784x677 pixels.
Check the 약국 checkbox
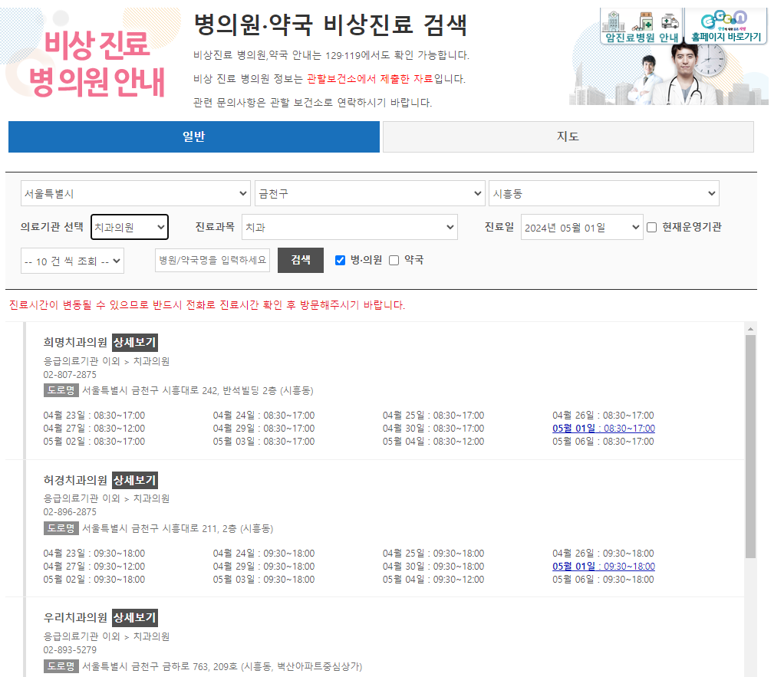(394, 261)
